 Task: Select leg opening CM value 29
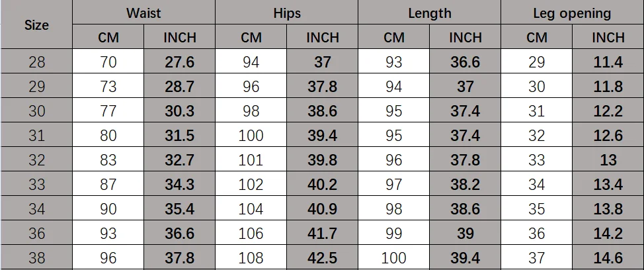point(536,62)
